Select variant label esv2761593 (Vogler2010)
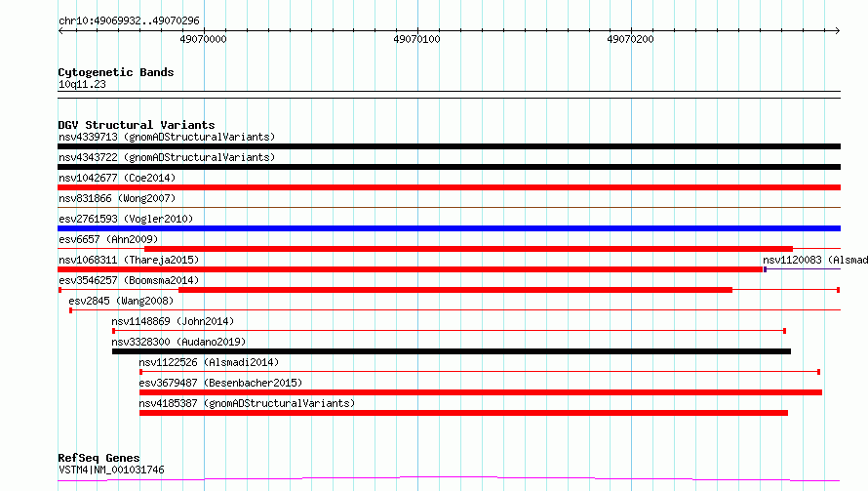Image resolution: width=868 pixels, height=491 pixels. click(x=126, y=219)
